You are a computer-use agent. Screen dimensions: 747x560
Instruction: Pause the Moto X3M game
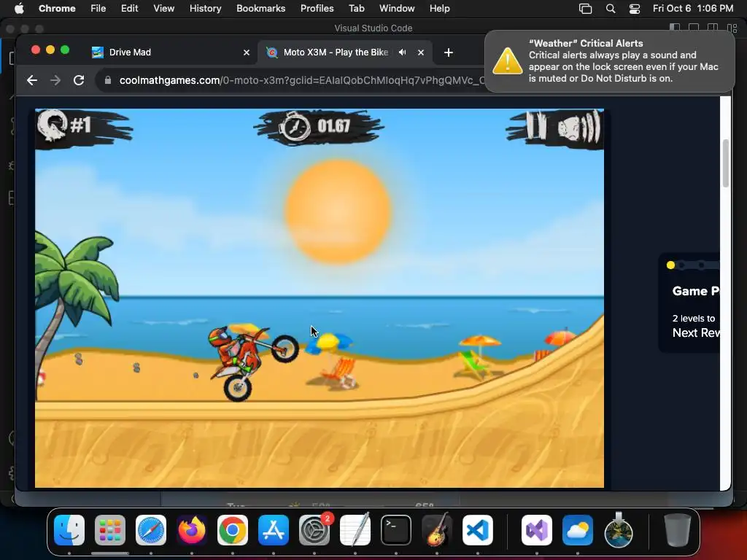coord(535,125)
